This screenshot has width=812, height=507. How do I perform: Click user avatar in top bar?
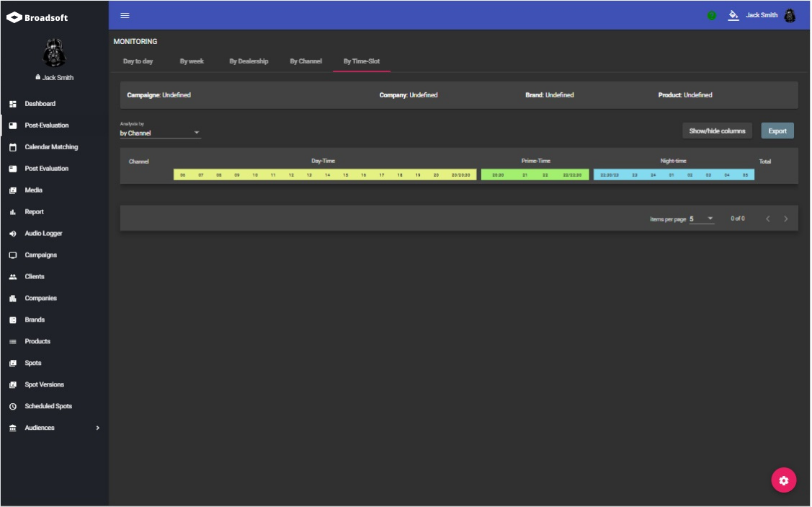coord(790,15)
